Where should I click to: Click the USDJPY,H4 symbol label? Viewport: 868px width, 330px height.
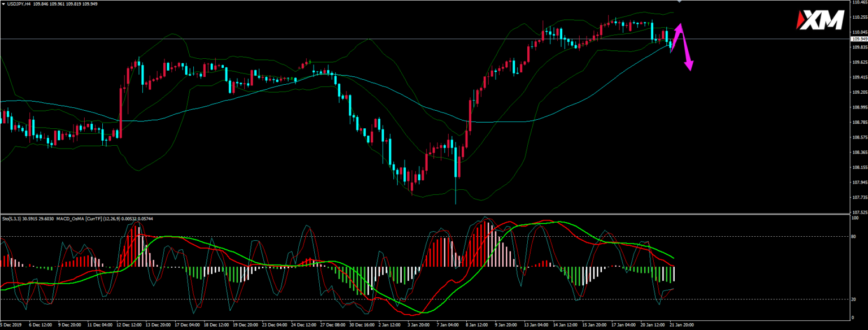click(x=20, y=4)
